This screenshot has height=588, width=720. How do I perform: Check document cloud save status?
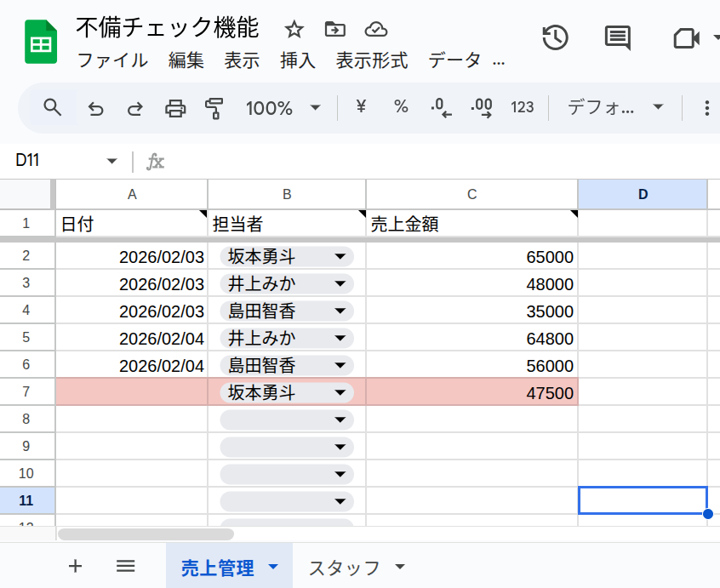[x=375, y=29]
